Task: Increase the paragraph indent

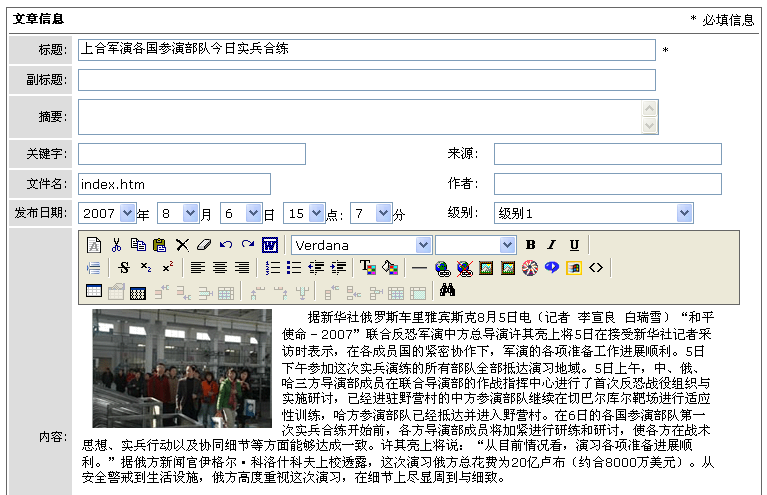Action: pyautogui.click(x=338, y=268)
